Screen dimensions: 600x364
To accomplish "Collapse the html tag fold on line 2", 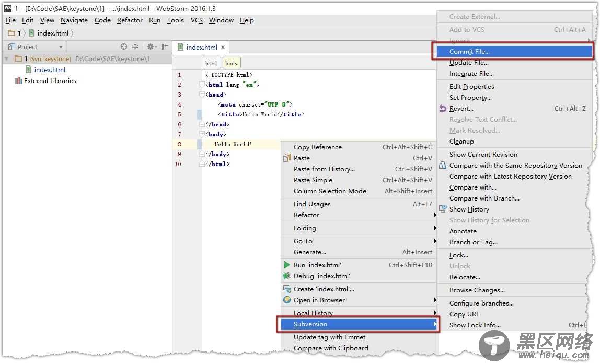I will (202, 85).
